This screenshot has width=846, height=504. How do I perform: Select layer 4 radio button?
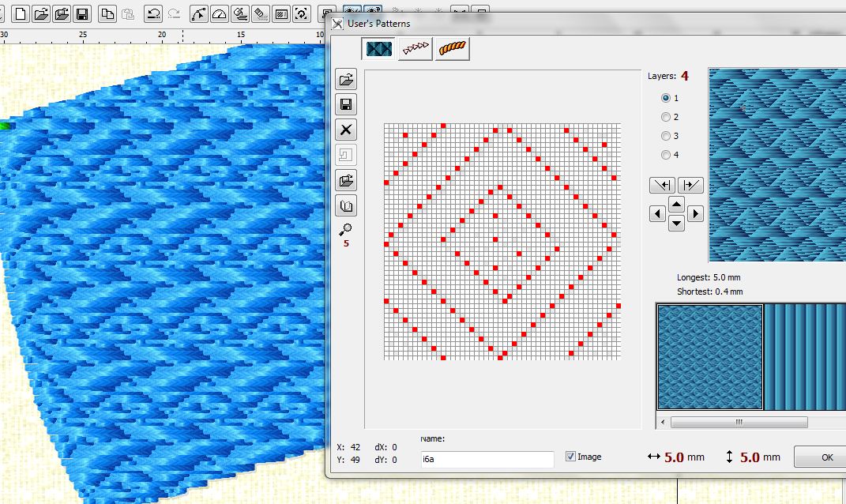coord(666,155)
